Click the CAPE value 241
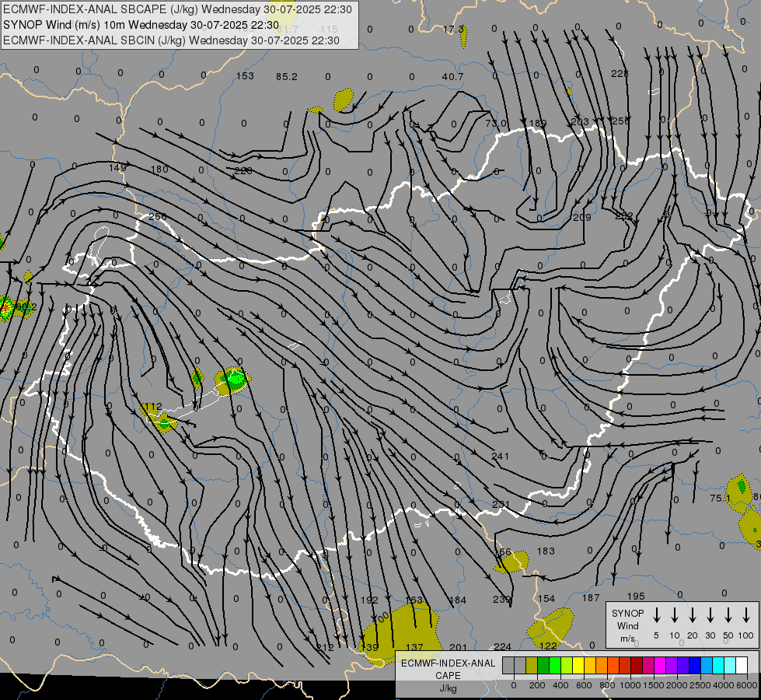Image resolution: width=761 pixels, height=700 pixels. [x=500, y=456]
